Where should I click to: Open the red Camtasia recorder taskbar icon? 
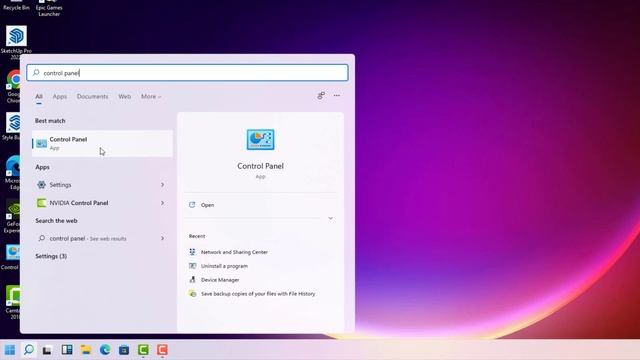[162, 350]
